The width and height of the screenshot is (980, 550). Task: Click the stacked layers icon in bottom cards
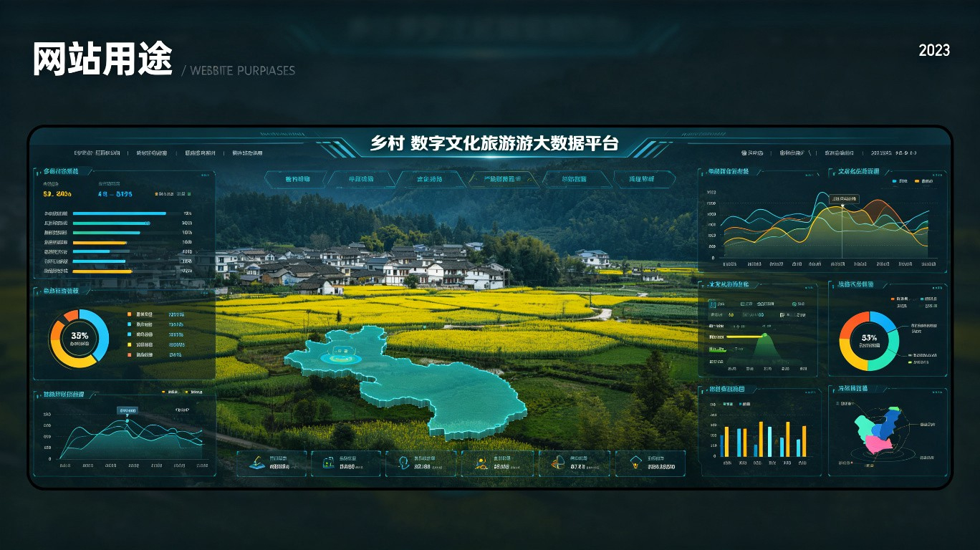tap(257, 463)
